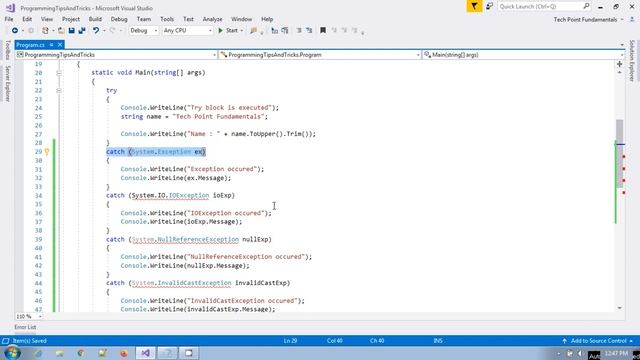Image resolution: width=640 pixels, height=360 pixels.
Task: Open the 110 % zoom level dropdown
Action: pos(29,316)
